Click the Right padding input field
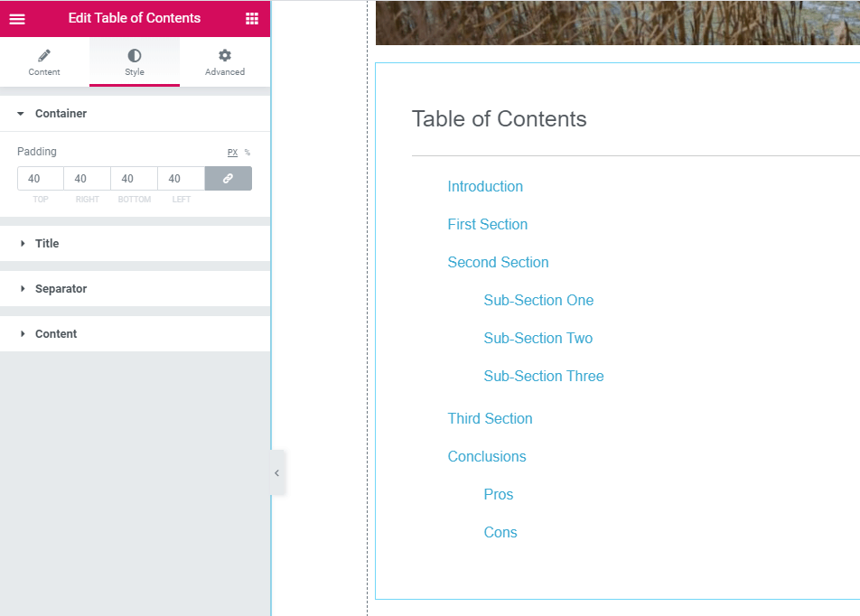Image resolution: width=860 pixels, height=616 pixels. pos(88,179)
